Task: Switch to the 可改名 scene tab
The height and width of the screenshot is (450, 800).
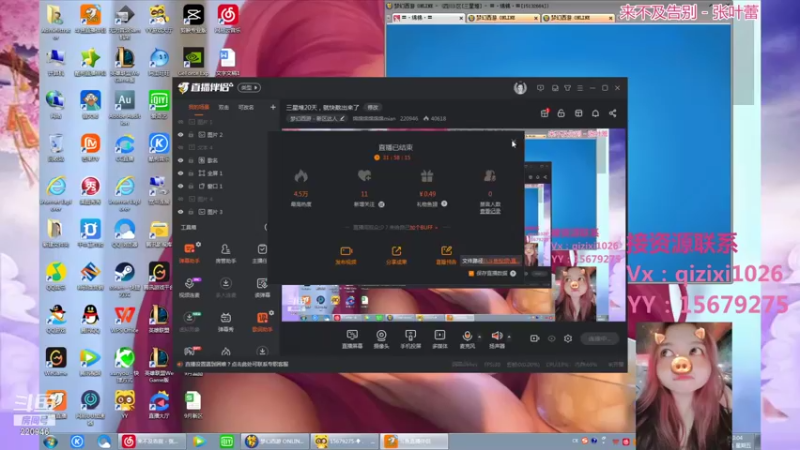Action: (x=246, y=107)
